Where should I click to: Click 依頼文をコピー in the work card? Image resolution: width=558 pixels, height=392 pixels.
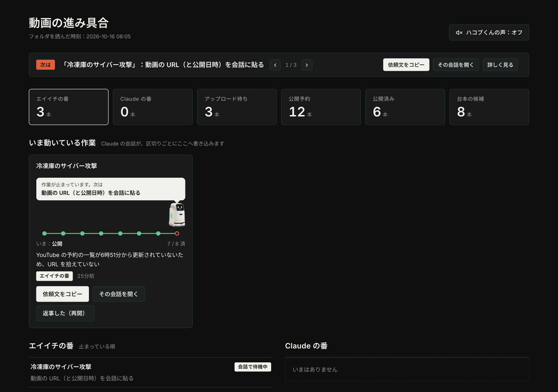point(62,294)
